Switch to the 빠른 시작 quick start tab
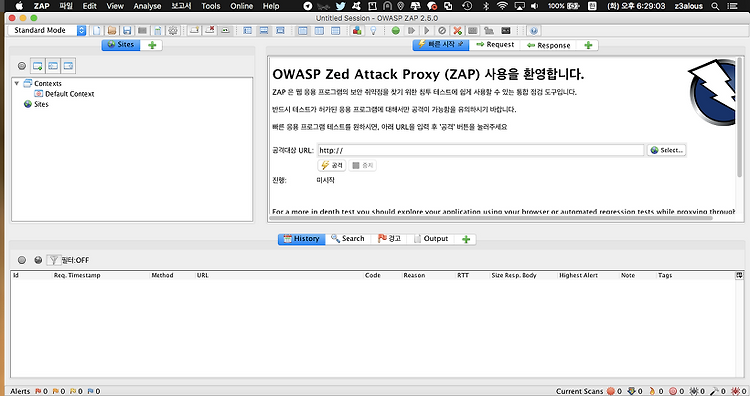The height and width of the screenshot is (396, 750). [441, 44]
